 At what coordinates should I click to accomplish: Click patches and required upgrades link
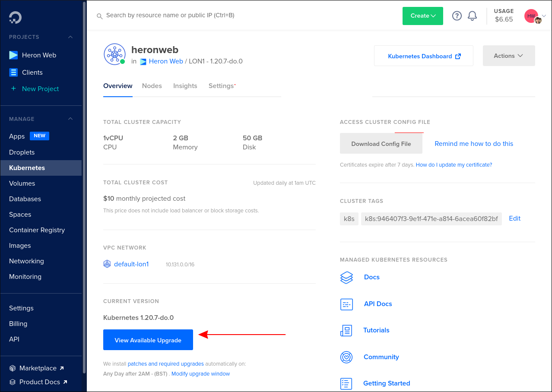[166, 364]
